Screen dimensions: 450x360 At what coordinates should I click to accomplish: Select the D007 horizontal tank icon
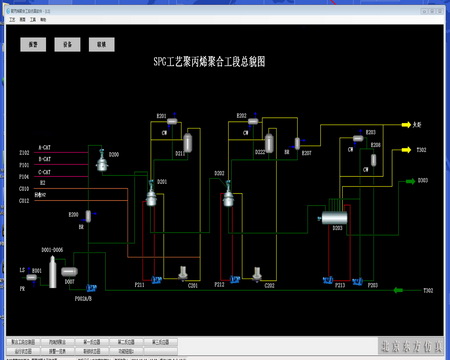(69, 272)
